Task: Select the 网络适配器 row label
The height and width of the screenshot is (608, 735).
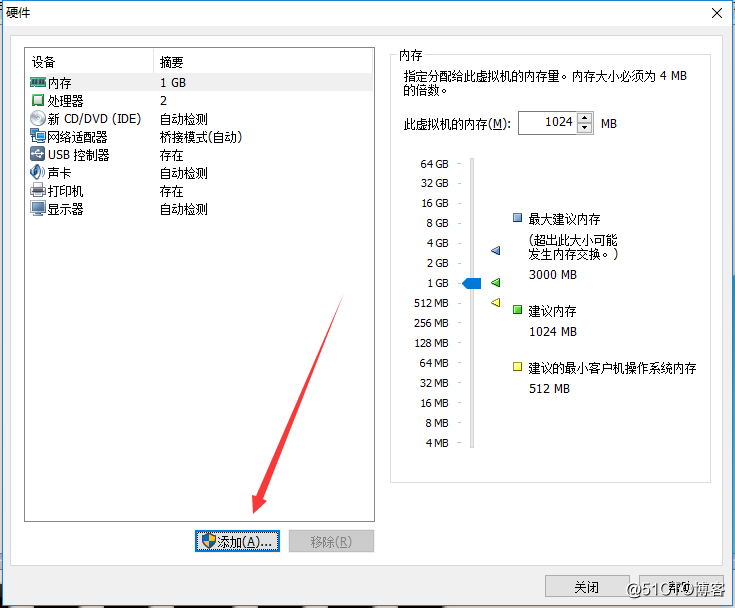Action: (x=77, y=137)
